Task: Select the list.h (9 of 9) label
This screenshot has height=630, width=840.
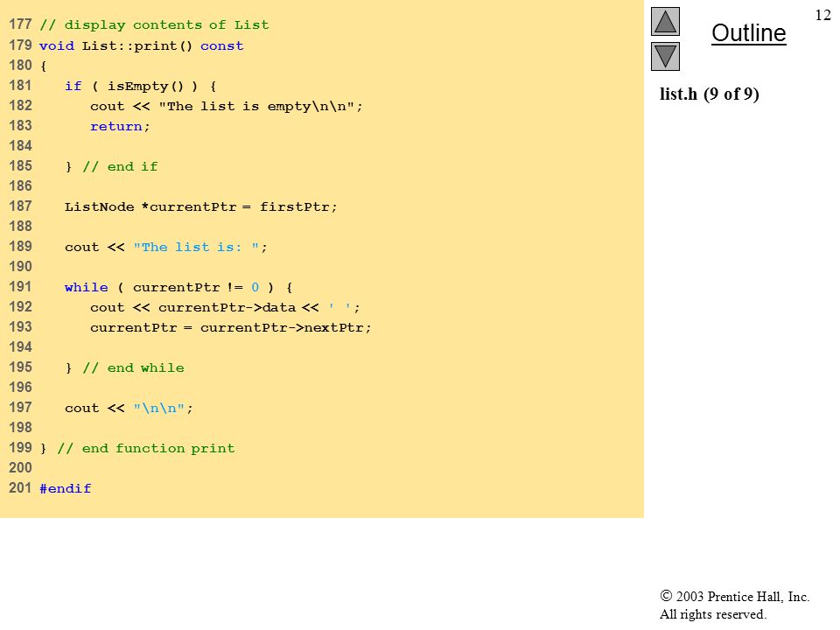Action: (x=710, y=94)
